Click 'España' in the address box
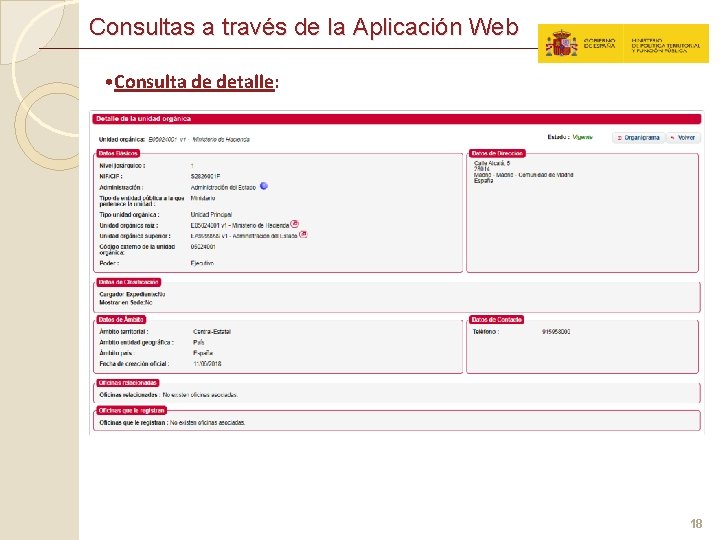The height and width of the screenshot is (540, 720). pos(483,180)
